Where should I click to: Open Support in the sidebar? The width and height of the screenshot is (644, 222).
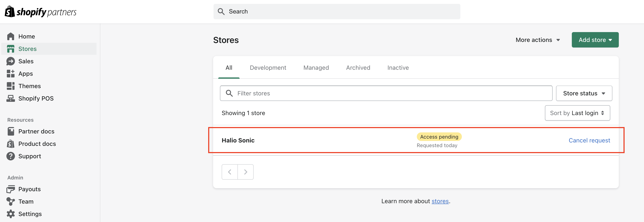(x=49, y=156)
